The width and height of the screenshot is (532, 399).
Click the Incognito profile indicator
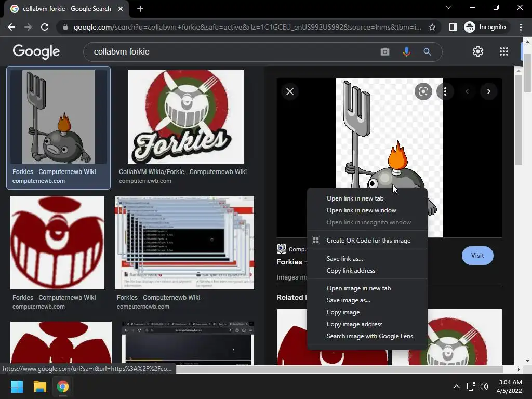click(486, 27)
